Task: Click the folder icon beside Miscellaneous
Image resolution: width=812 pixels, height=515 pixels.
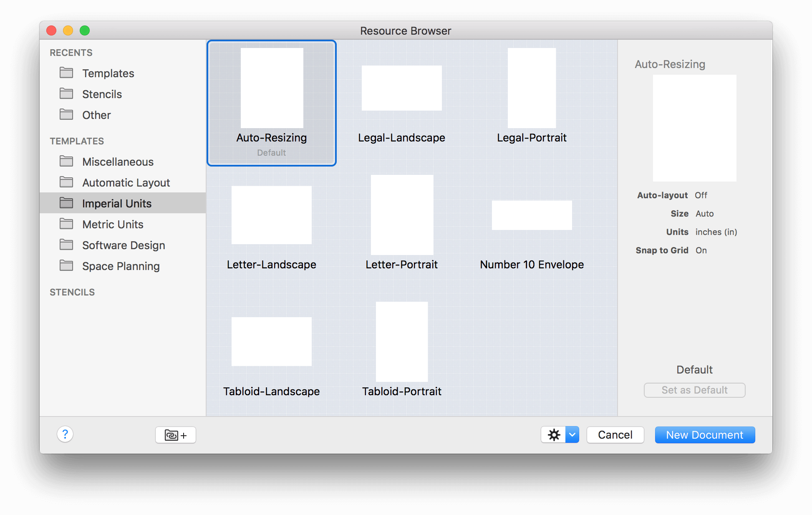Action: point(66,161)
